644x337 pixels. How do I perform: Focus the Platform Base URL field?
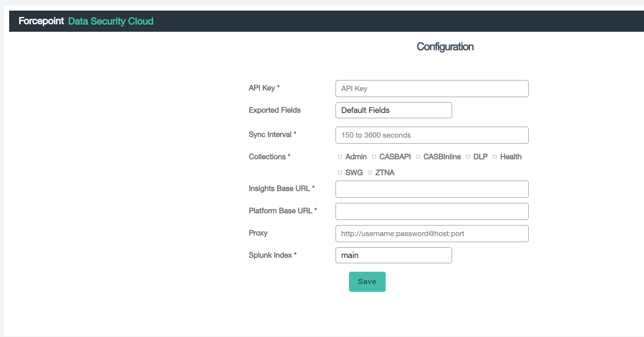point(432,211)
